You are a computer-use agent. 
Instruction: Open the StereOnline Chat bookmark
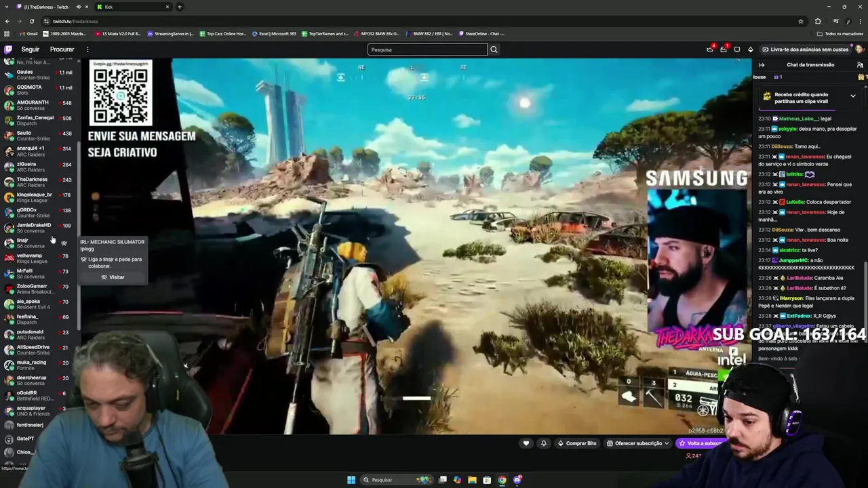click(x=482, y=33)
